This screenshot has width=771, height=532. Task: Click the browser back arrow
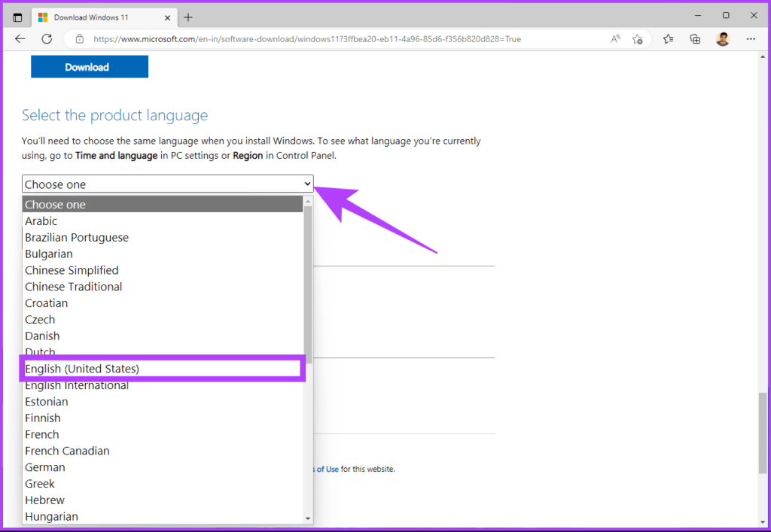(20, 39)
